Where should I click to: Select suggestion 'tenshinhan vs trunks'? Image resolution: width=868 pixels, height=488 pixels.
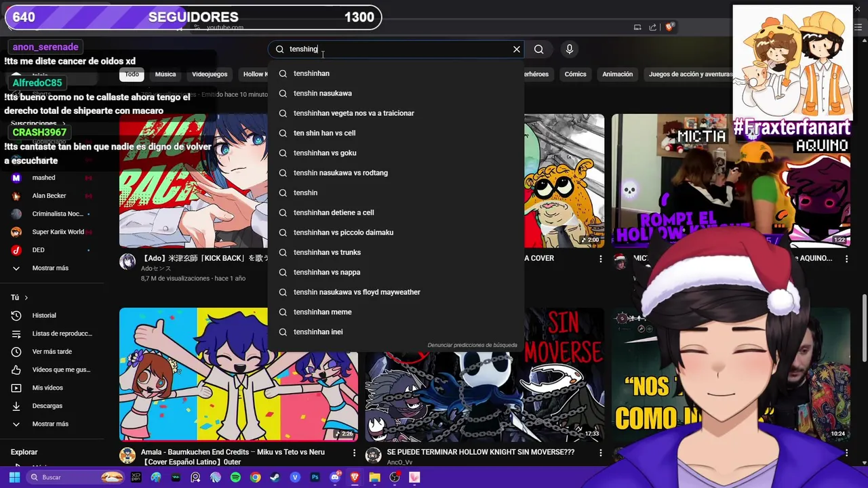(x=396, y=252)
